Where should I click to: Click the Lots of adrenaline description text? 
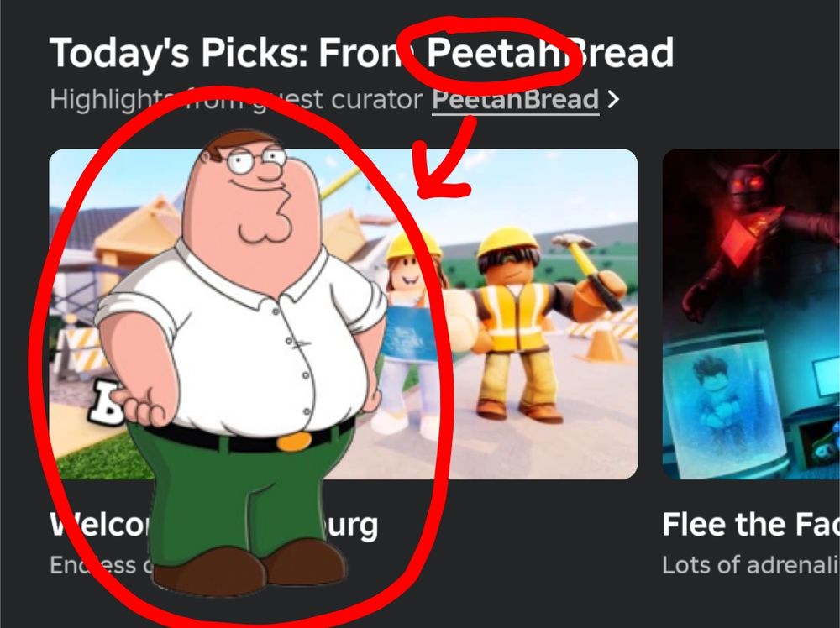[x=751, y=565]
